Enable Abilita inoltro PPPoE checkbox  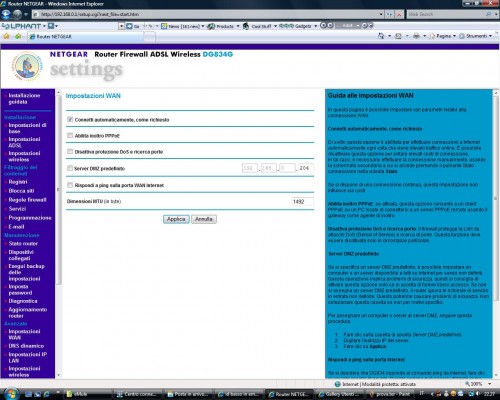pyautogui.click(x=70, y=135)
